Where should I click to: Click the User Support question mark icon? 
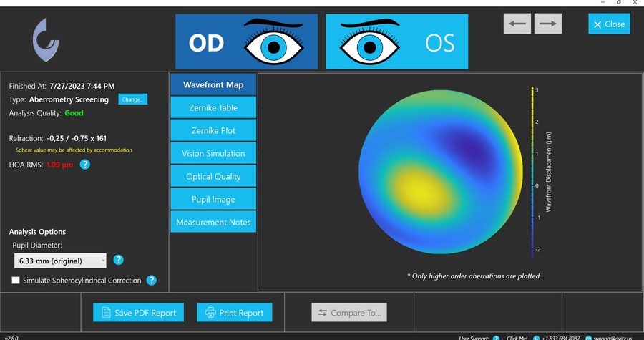(x=496, y=337)
